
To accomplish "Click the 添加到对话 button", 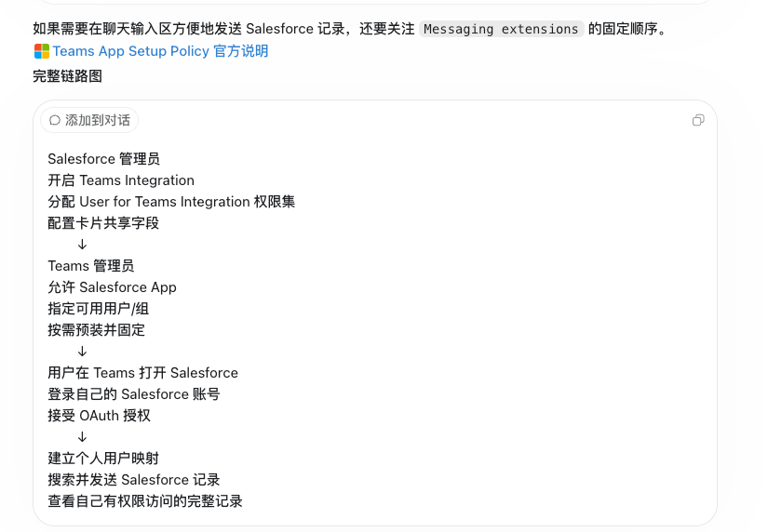I will click(89, 120).
